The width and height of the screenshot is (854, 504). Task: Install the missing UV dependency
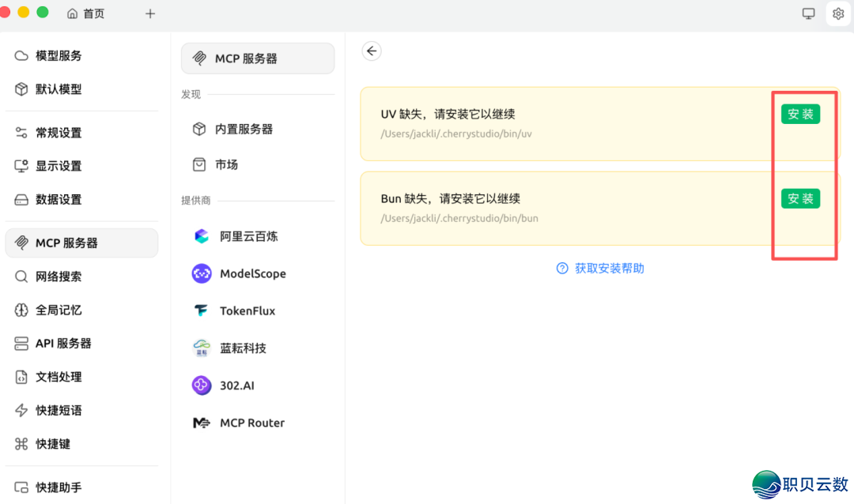pos(800,115)
